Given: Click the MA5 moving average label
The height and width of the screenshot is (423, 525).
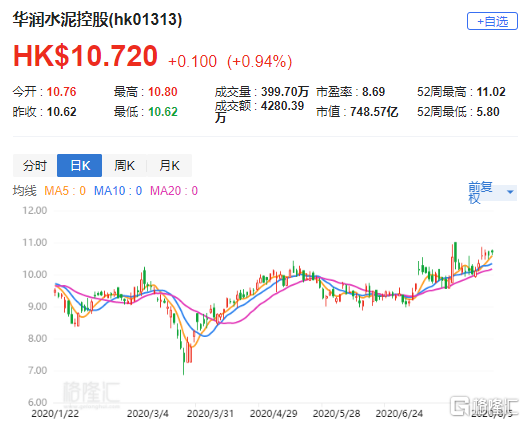Looking at the screenshot, I should [65, 191].
